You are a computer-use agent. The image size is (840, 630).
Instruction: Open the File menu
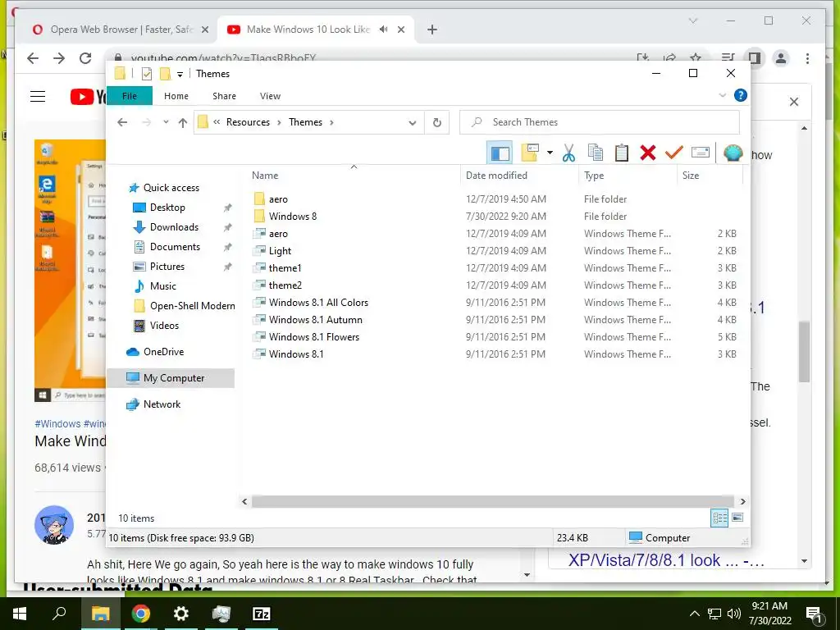(x=130, y=96)
